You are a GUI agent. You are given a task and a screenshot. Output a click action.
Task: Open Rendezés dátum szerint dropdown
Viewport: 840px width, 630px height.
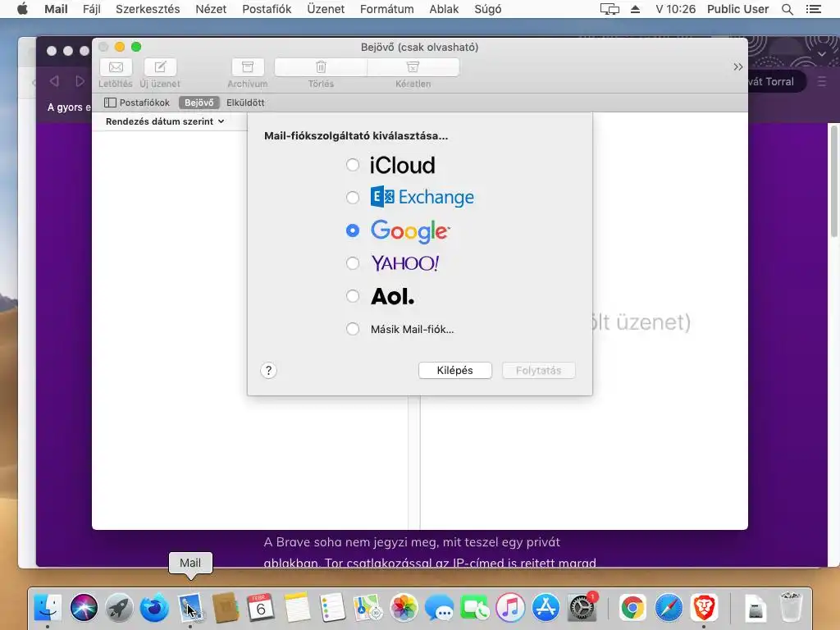(x=164, y=121)
